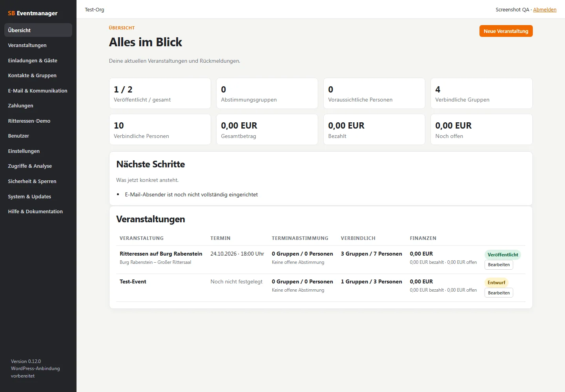565x392 pixels.
Task: Click the Bezahlt amount card
Action: (x=374, y=129)
